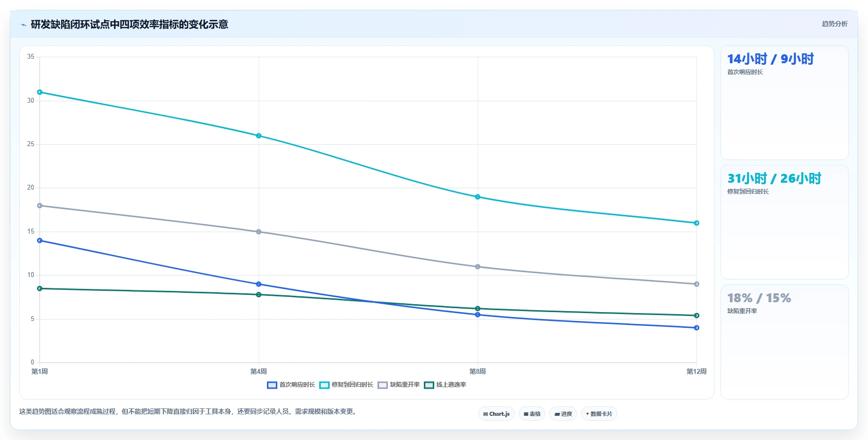The image size is (868, 440).
Task: Open the 14小时 / 9小时 stat card
Action: pyautogui.click(x=785, y=103)
